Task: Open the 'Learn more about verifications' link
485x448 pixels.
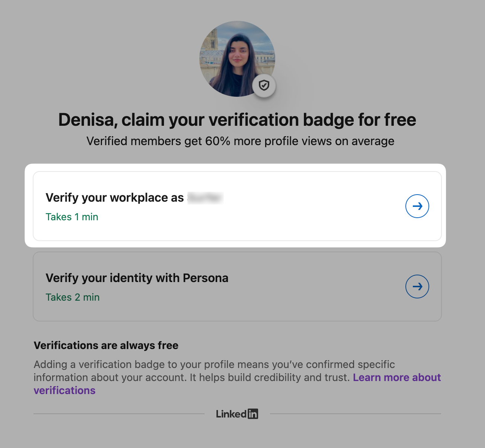Action: 396,377
